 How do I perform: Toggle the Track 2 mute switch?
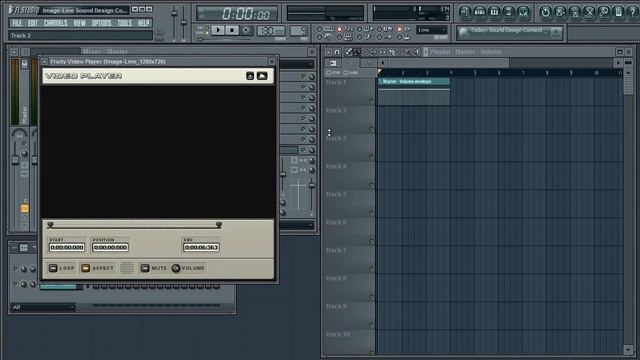[x=371, y=129]
